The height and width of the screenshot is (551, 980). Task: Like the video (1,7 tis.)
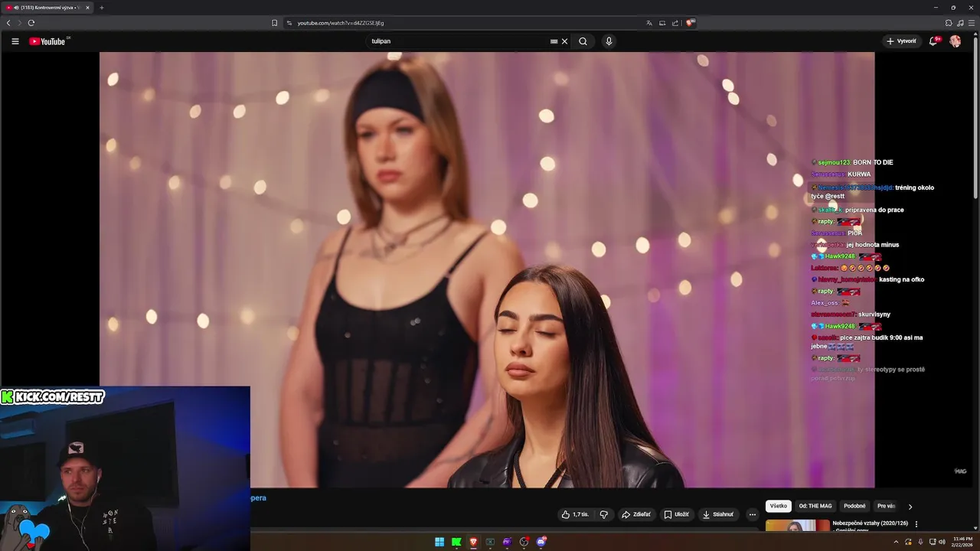(575, 514)
